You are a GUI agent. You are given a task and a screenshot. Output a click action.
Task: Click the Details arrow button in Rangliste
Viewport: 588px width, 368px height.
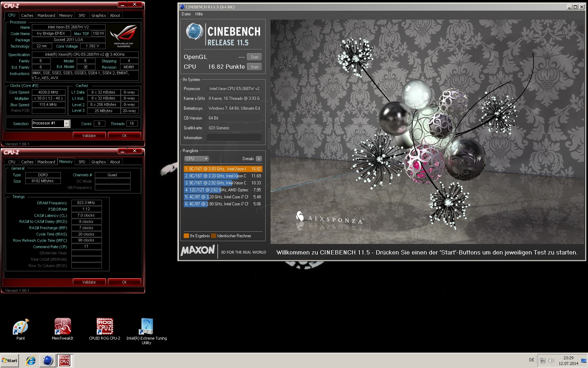[259, 159]
